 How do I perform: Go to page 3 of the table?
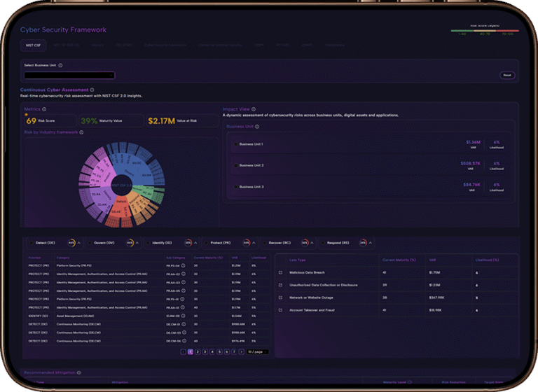(x=205, y=351)
